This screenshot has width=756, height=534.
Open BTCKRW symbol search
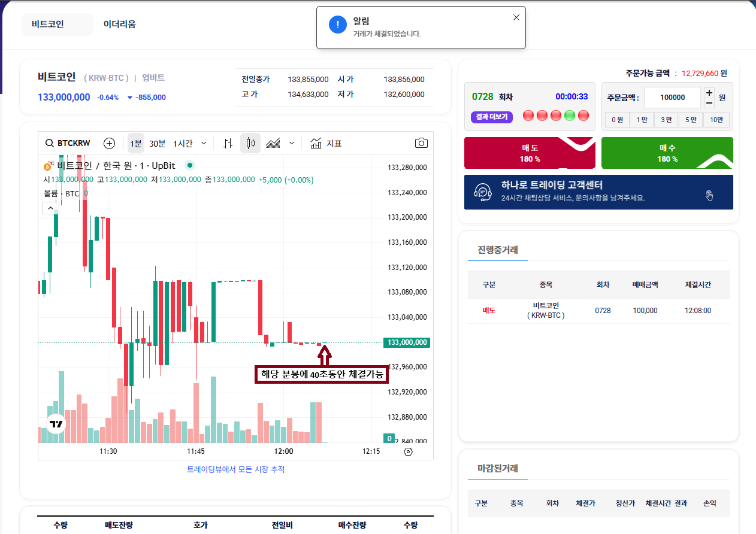68,143
